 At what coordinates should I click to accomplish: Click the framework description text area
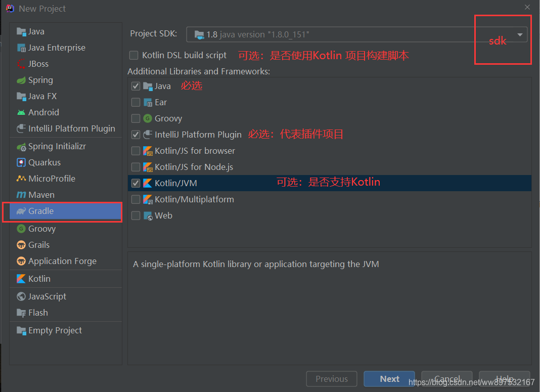coord(329,308)
